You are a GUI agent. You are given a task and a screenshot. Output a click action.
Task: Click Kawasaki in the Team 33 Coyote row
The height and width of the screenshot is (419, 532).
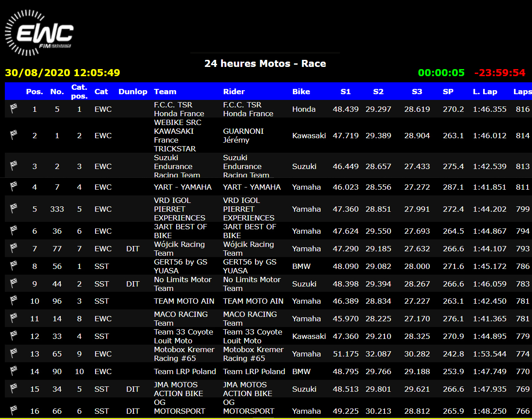pyautogui.click(x=309, y=336)
